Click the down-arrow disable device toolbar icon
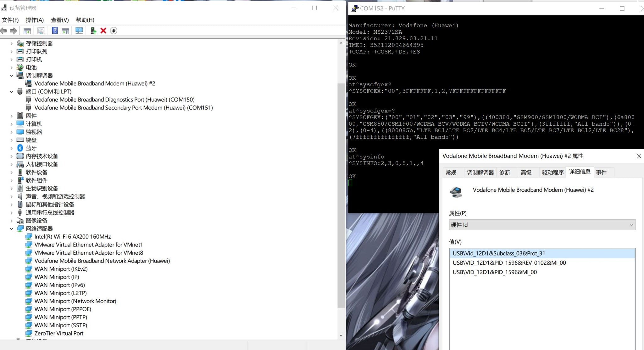This screenshot has height=350, width=644. coord(114,31)
